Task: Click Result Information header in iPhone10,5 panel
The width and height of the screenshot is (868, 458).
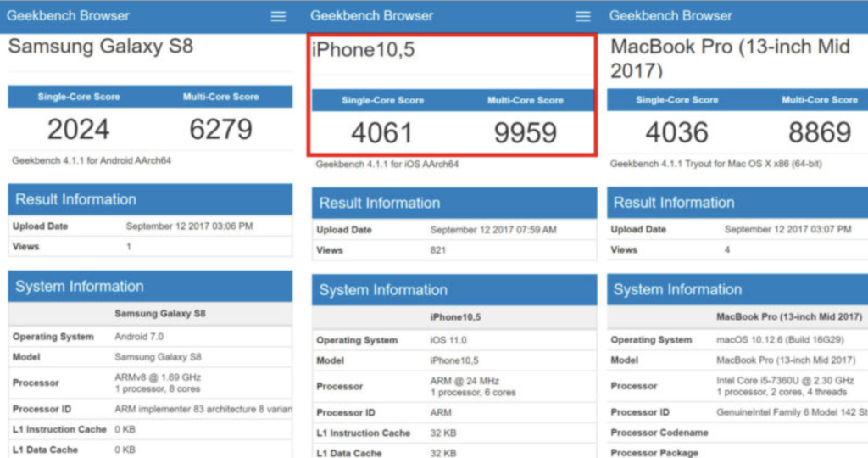Action: click(454, 203)
